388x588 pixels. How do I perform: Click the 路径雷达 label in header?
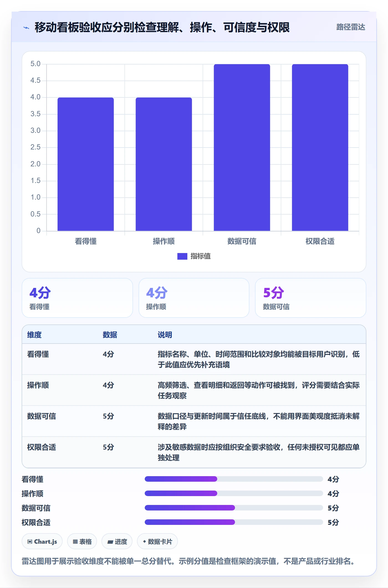point(351,27)
